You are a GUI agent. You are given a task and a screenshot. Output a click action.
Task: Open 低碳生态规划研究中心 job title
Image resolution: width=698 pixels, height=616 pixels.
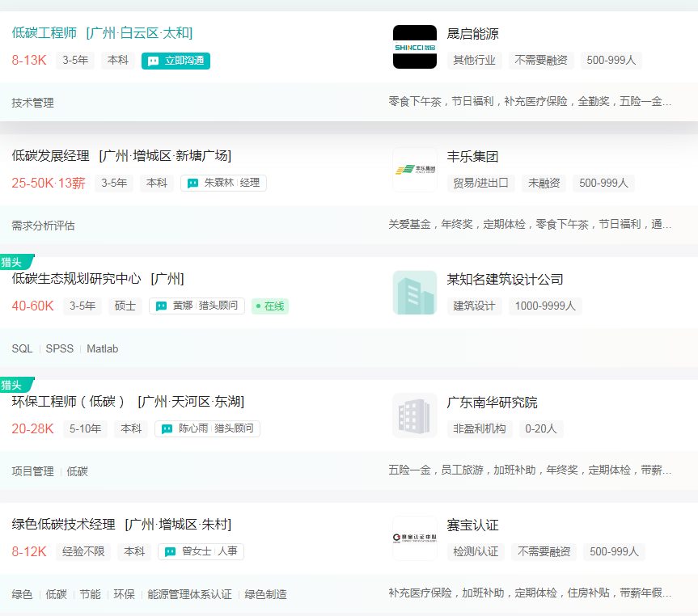(x=76, y=279)
